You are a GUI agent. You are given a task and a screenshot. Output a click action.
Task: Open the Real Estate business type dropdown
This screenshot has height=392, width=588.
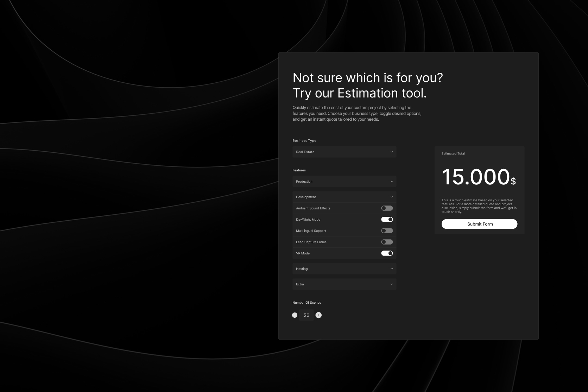coord(305,152)
